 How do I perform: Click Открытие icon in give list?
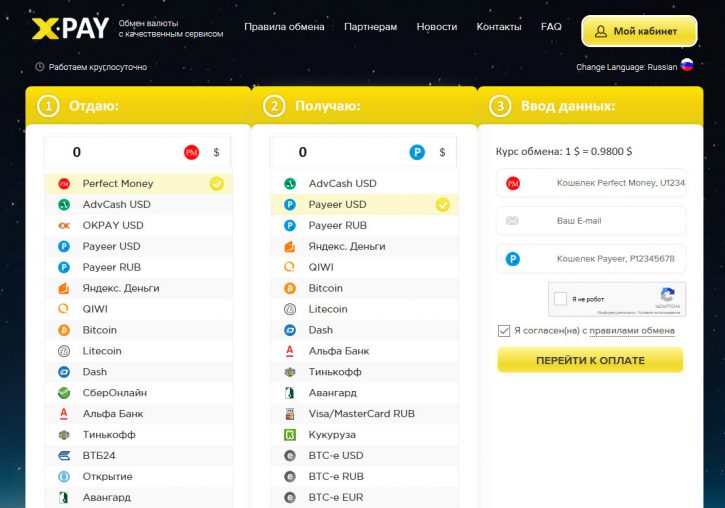pyautogui.click(x=64, y=477)
